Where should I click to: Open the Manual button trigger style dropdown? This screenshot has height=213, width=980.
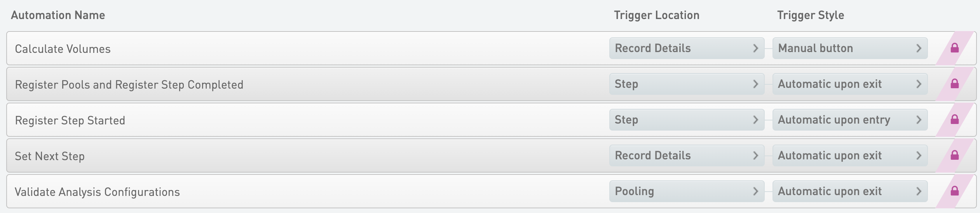tap(850, 48)
